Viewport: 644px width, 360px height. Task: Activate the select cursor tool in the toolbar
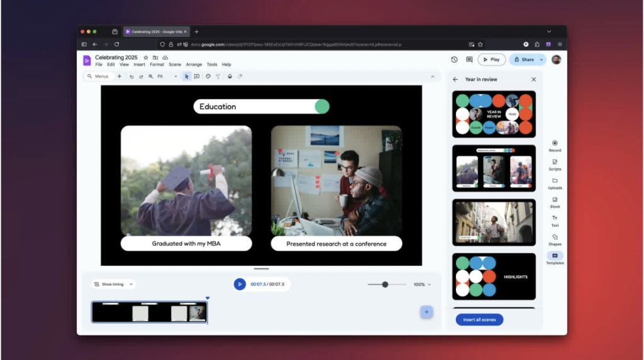click(187, 77)
